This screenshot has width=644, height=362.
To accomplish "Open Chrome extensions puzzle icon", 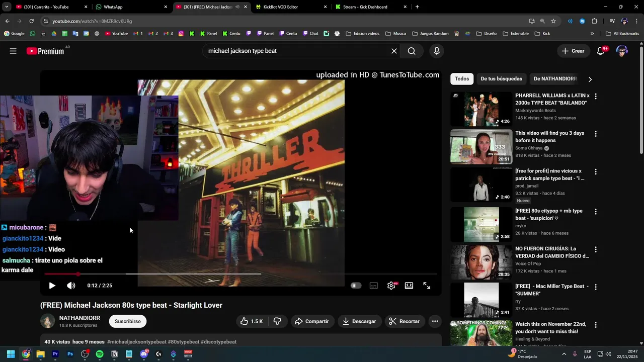I will click(x=594, y=21).
